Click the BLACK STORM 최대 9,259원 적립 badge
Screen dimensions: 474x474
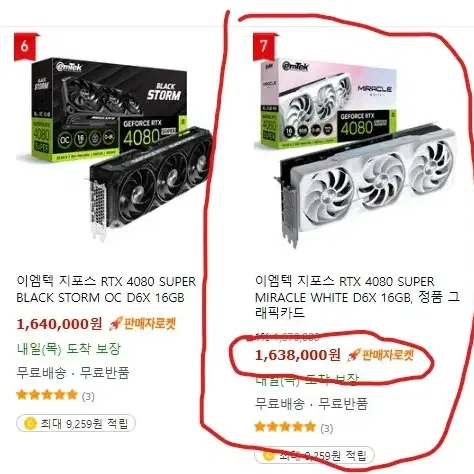pos(76,424)
